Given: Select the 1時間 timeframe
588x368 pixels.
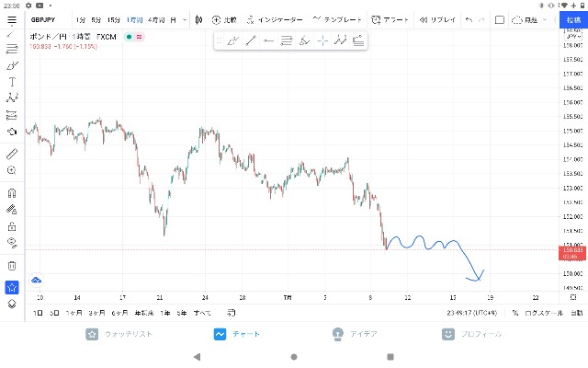Looking at the screenshot, I should click(135, 20).
